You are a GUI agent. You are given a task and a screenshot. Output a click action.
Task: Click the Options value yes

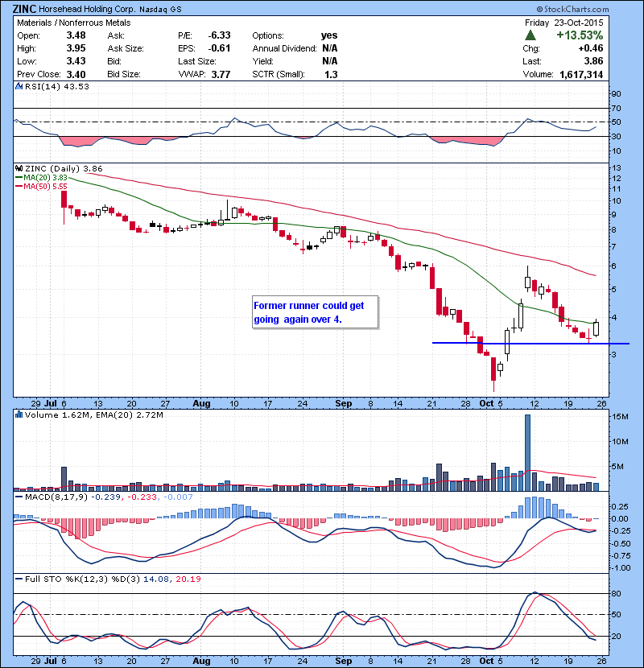(x=329, y=35)
